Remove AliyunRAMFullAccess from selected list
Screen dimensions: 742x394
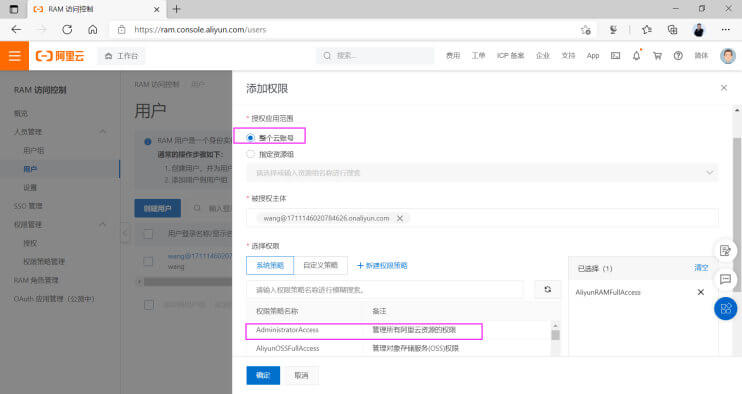tap(701, 292)
